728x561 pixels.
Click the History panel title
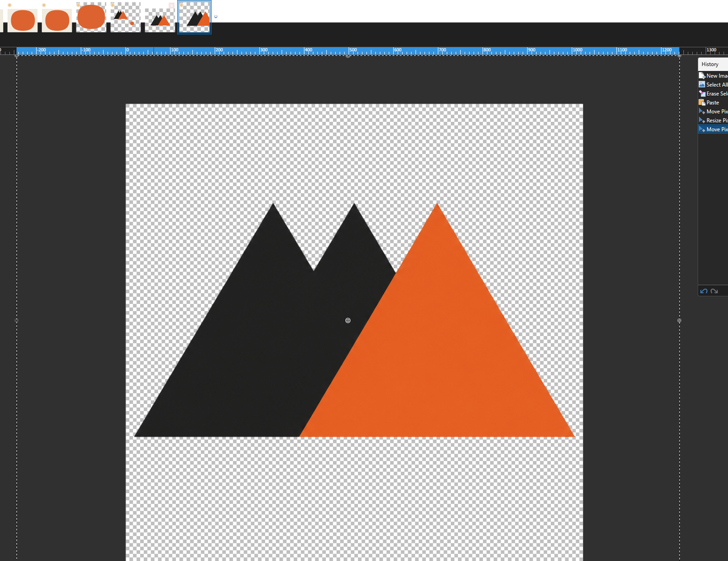pos(710,64)
